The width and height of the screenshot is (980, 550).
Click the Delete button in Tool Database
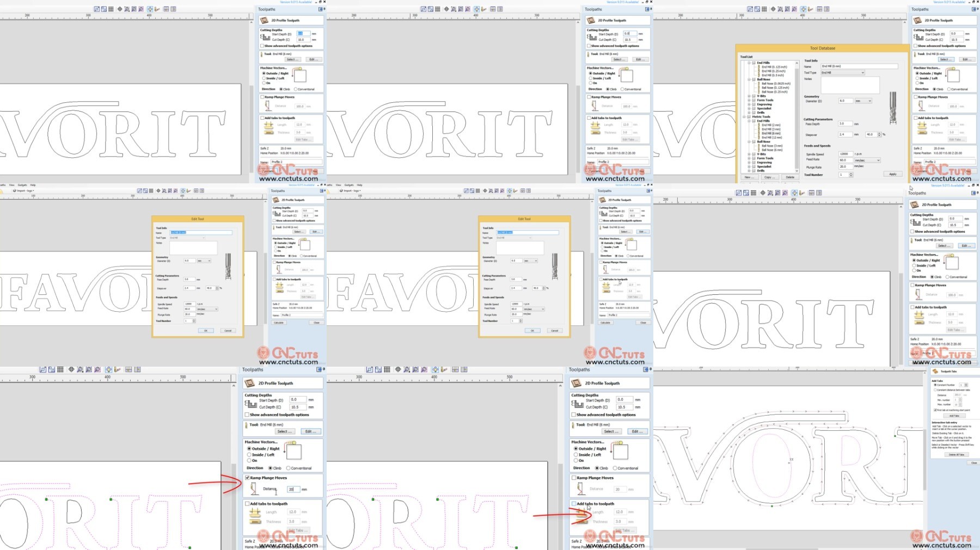pyautogui.click(x=790, y=177)
